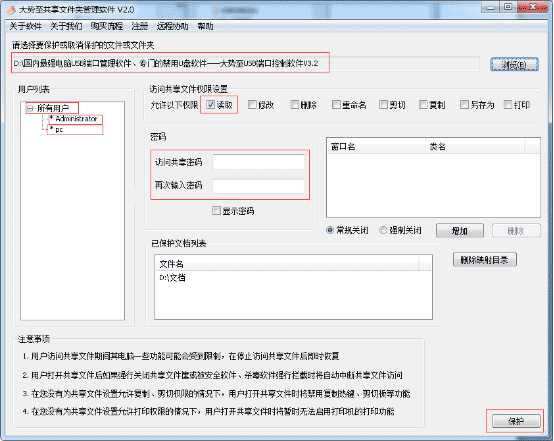Enable the 另存为 permission checkbox
Viewport: 554px width, 441px height.
click(x=464, y=105)
